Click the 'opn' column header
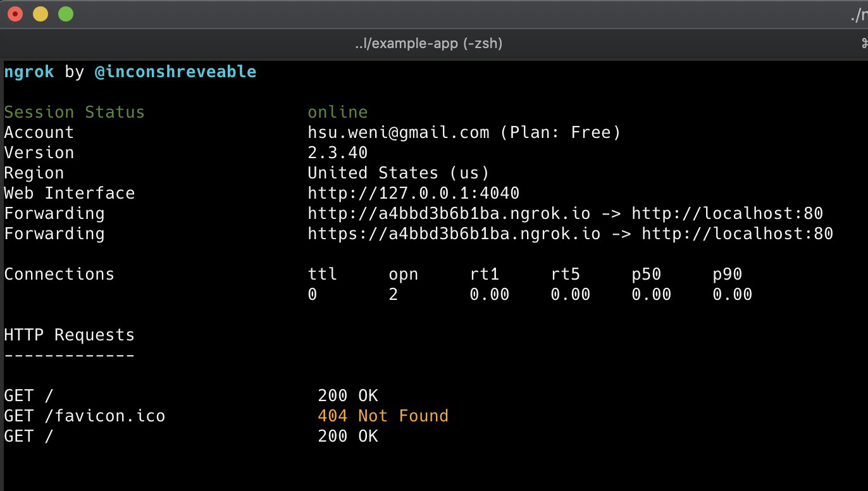 (404, 274)
